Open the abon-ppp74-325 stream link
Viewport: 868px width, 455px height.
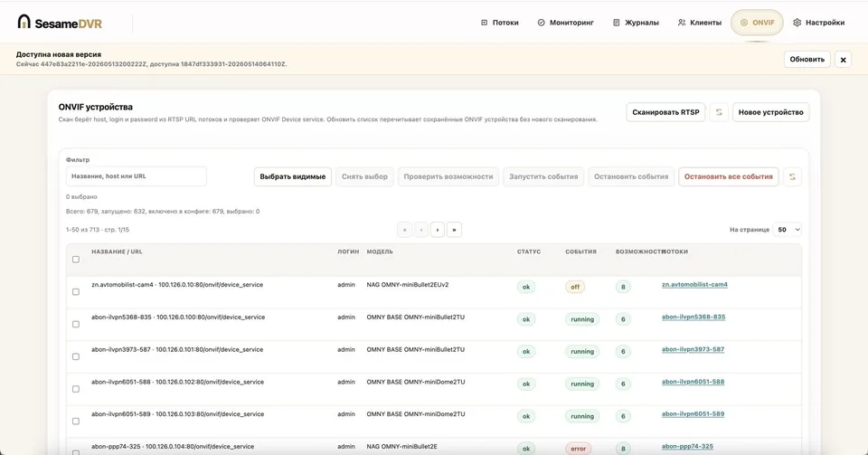(x=687, y=446)
